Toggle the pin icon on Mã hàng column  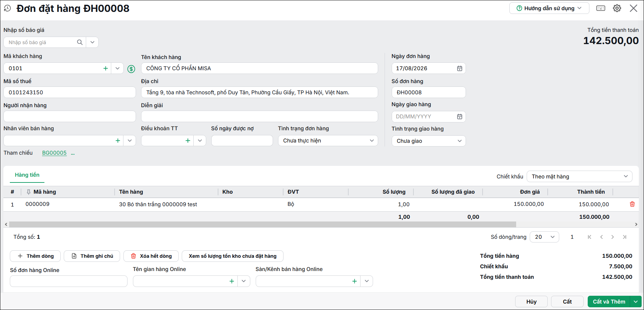tap(28, 192)
